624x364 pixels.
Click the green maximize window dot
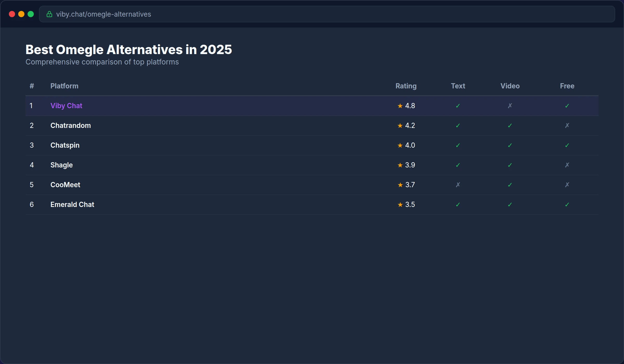31,14
